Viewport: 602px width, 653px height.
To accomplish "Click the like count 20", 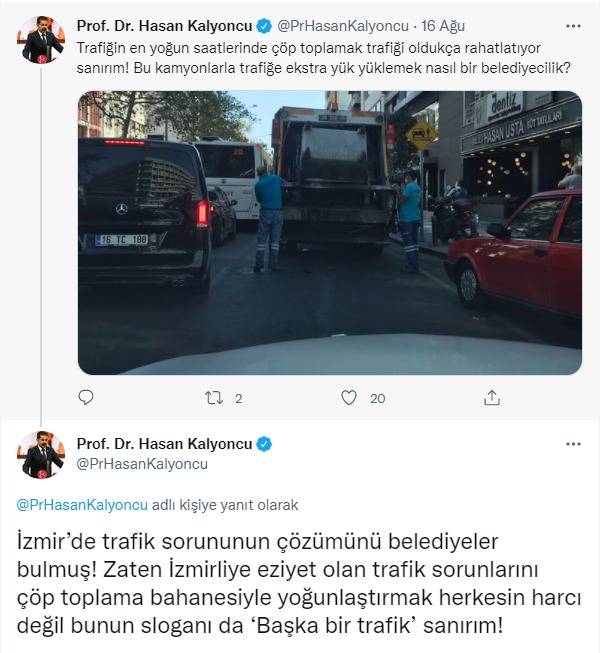I will pyautogui.click(x=378, y=399).
